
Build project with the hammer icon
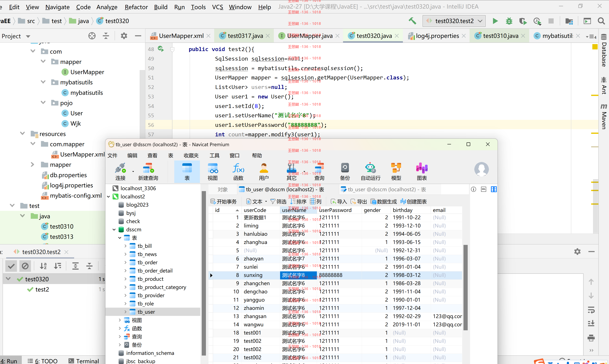click(412, 21)
